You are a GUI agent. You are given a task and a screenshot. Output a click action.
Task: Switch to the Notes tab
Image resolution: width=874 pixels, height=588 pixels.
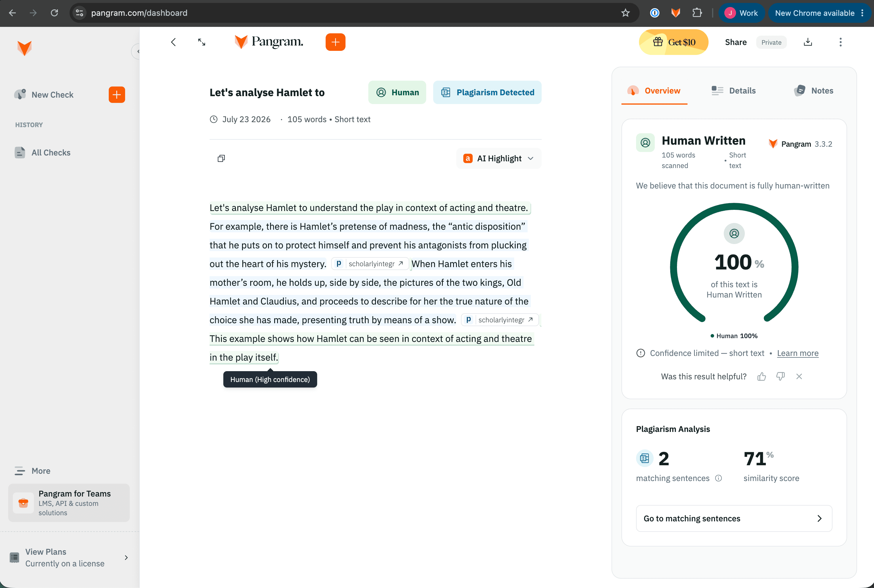pyautogui.click(x=813, y=91)
